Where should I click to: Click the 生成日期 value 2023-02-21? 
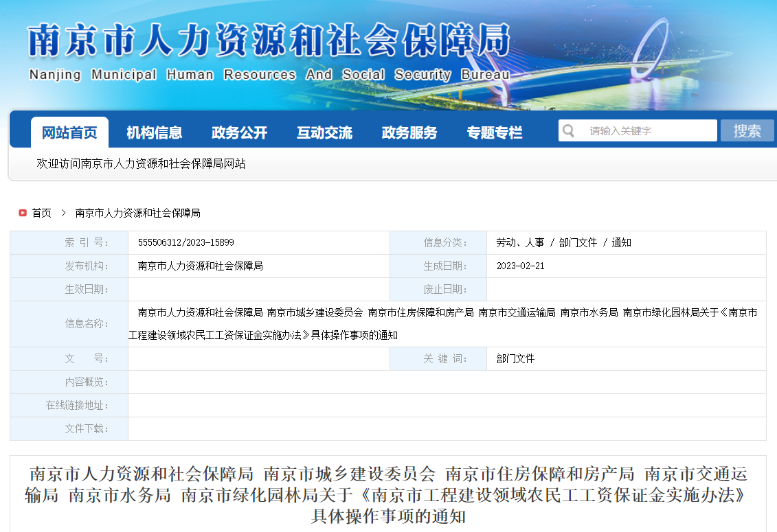point(520,266)
